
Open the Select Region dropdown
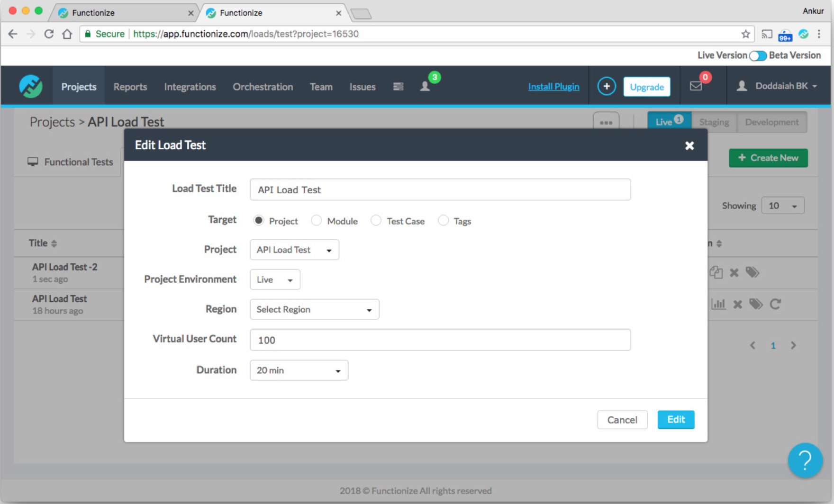[x=314, y=309]
